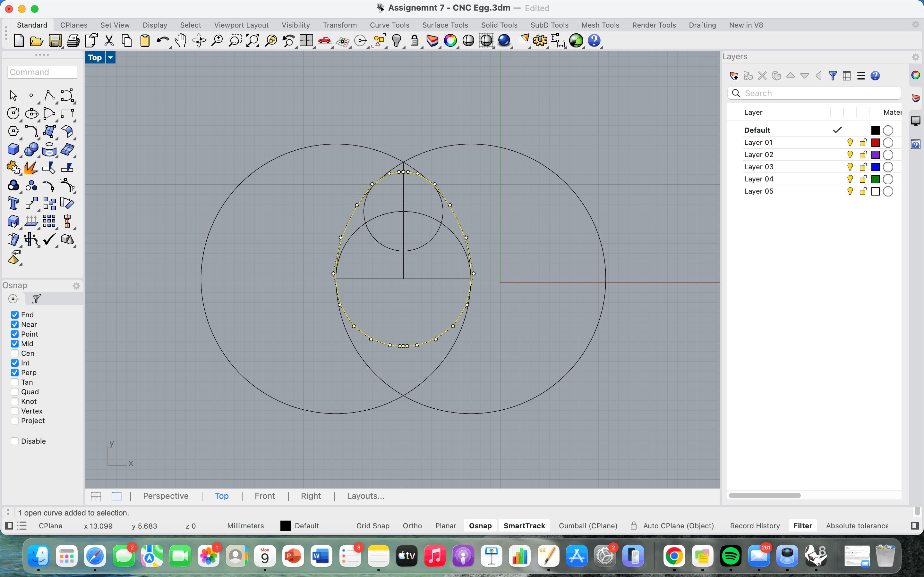Screen dimensions: 924x577
Task: Uncheck the Mid osnap checkbox
Action: (x=15, y=344)
